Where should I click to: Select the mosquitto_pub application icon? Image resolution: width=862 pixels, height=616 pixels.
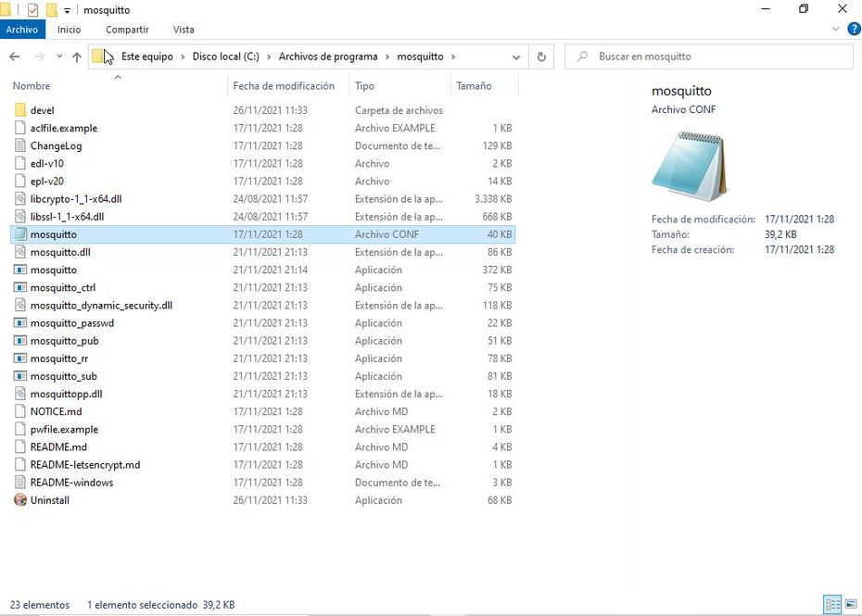click(20, 341)
